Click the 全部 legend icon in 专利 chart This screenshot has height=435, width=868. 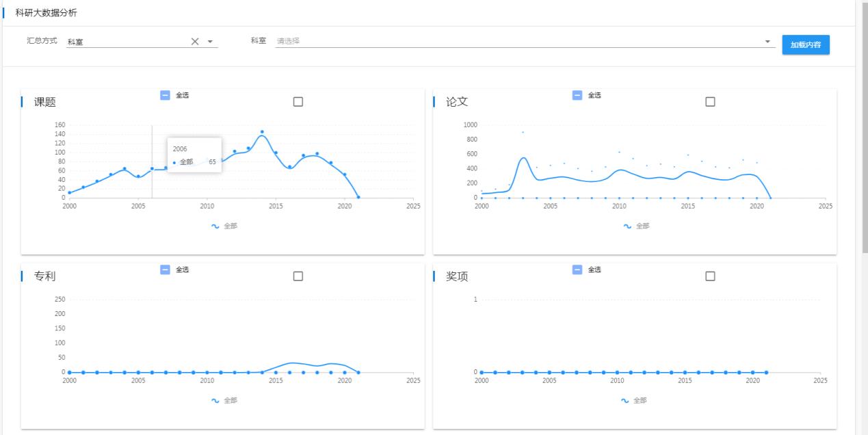(215, 401)
